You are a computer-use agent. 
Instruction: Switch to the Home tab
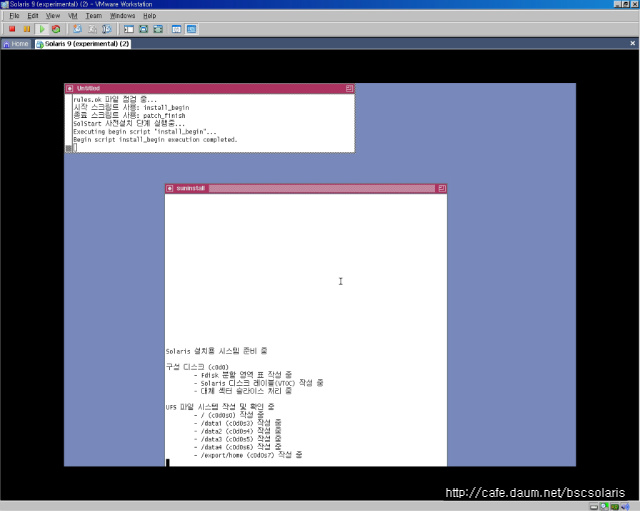16,44
